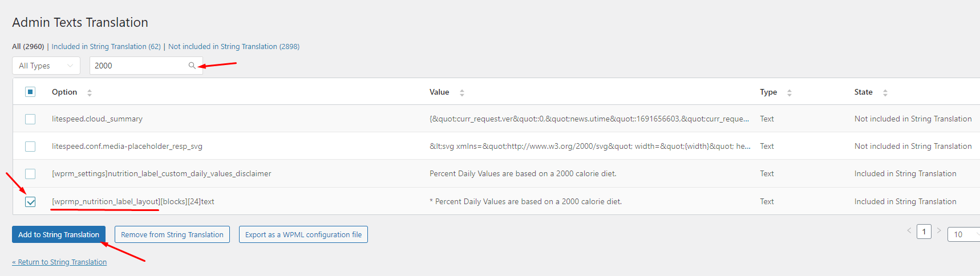Screen dimensions: 980x276
Task: Show Not included in String Translation filter
Action: click(234, 47)
